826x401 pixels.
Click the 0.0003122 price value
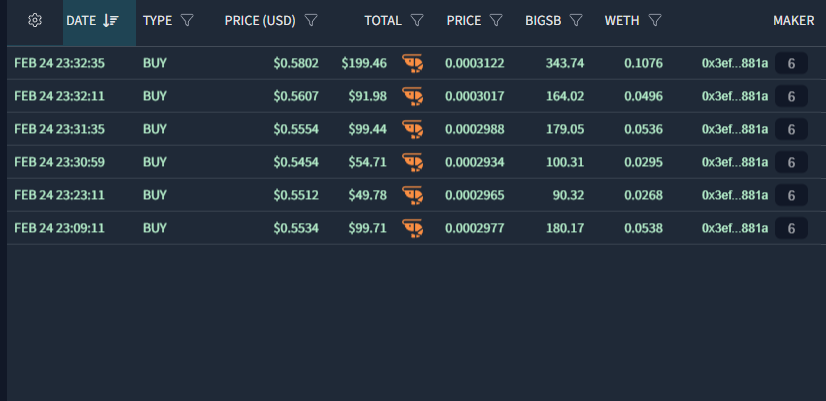475,64
